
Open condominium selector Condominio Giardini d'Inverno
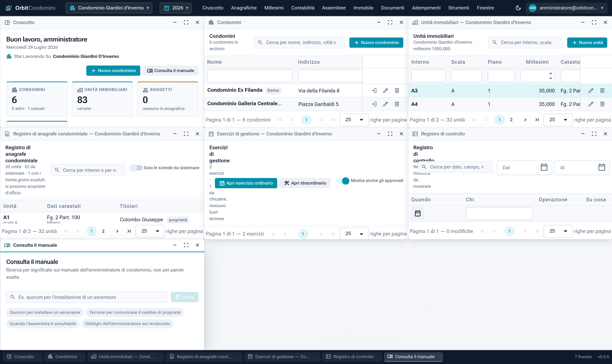[x=109, y=8]
